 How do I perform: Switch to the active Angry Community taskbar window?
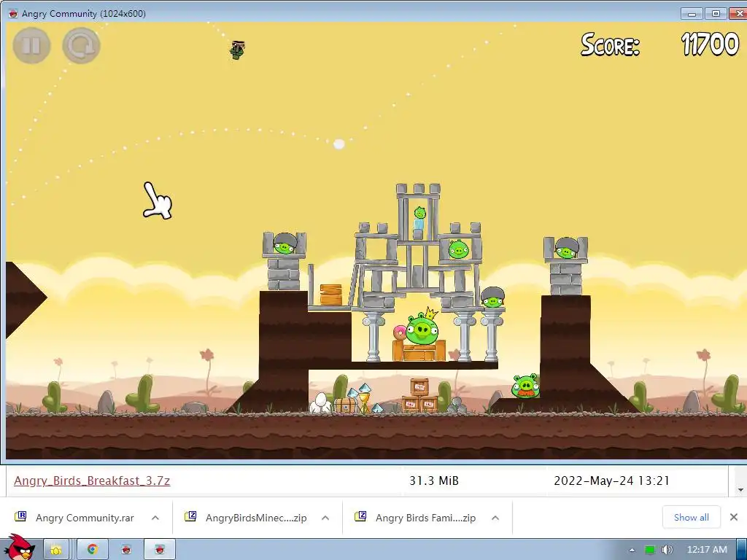click(160, 550)
